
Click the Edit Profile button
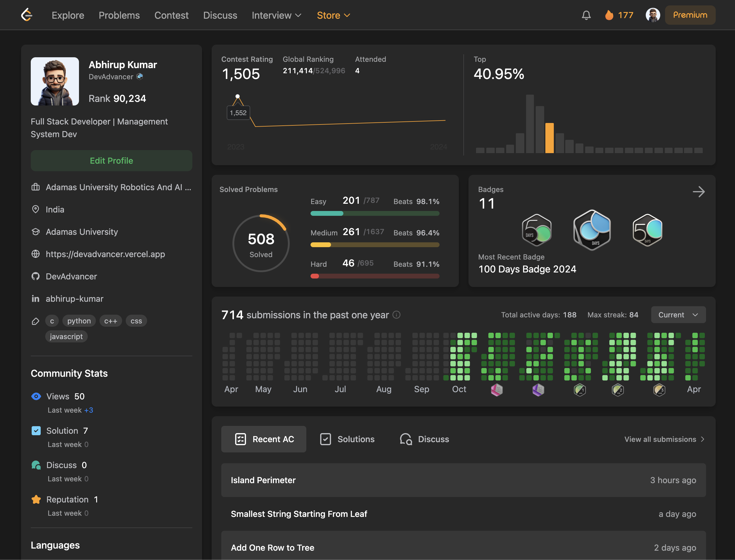111,161
